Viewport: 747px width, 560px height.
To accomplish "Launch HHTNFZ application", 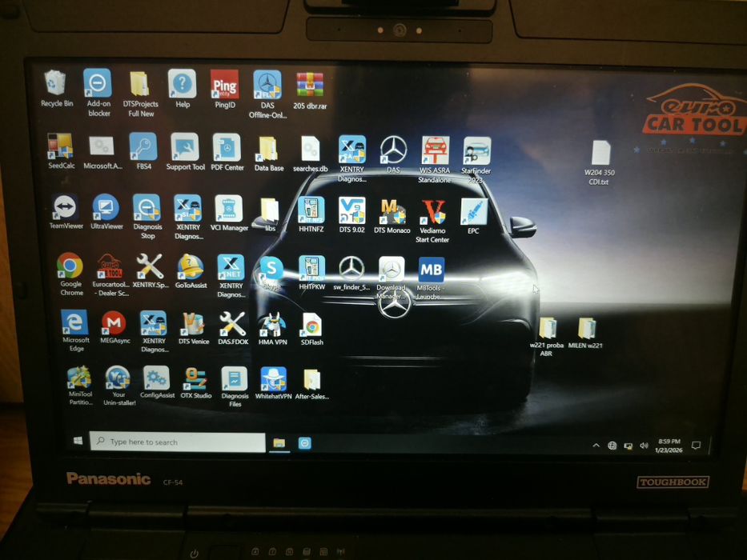I will (x=311, y=210).
